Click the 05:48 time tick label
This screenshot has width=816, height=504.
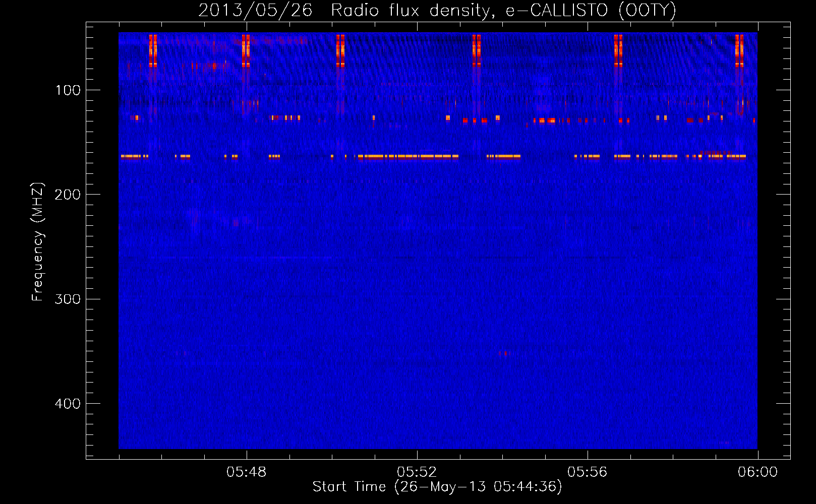point(246,472)
